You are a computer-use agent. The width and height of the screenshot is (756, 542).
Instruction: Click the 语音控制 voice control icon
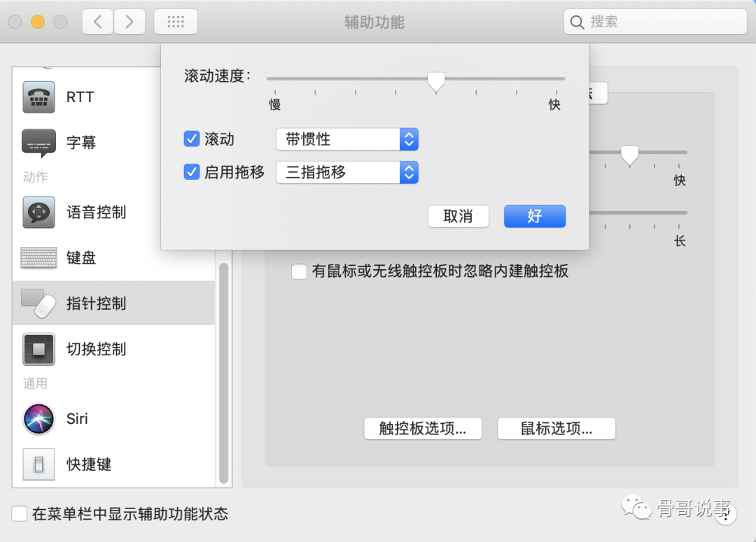(x=38, y=212)
